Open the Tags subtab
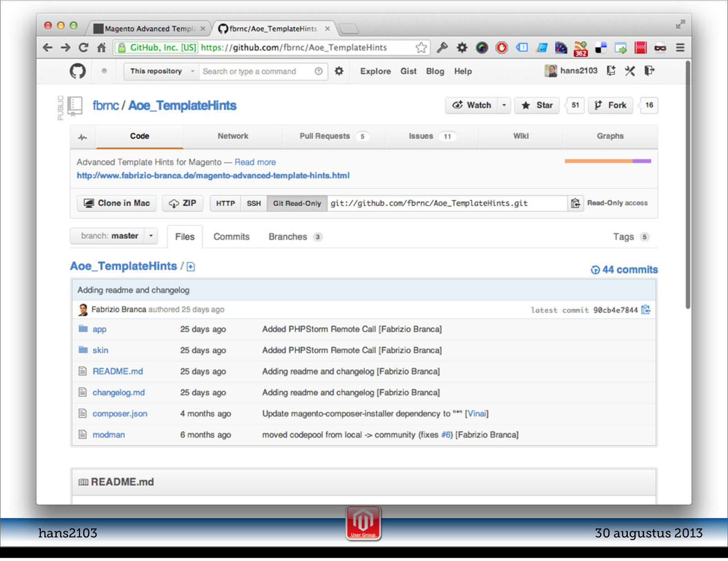 tap(631, 237)
